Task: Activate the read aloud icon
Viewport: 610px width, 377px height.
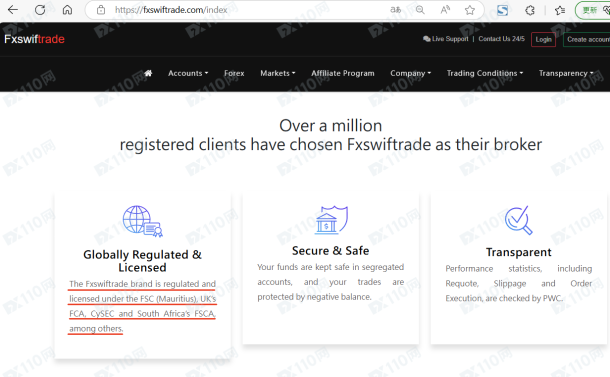Action: pos(445,10)
